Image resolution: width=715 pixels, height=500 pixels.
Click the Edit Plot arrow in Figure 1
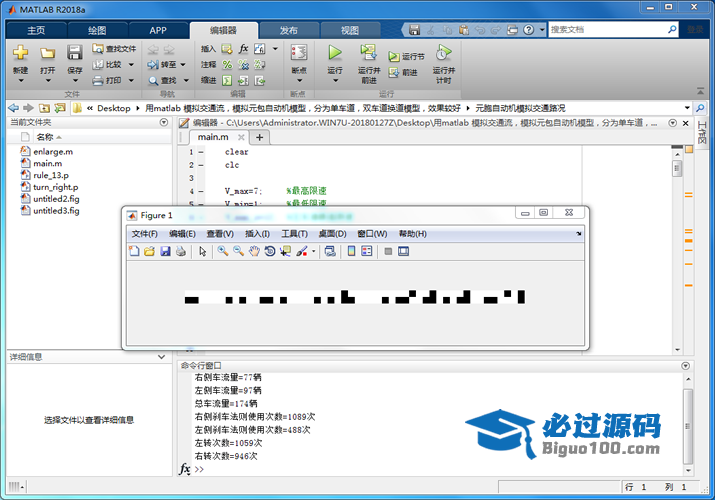[202, 251]
